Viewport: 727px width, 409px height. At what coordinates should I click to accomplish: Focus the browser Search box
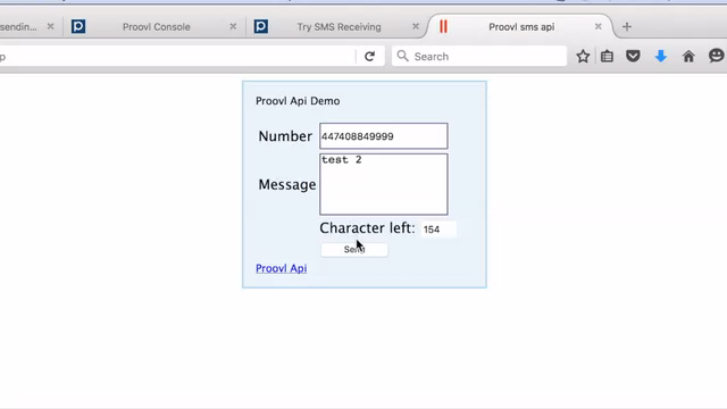pyautogui.click(x=479, y=57)
